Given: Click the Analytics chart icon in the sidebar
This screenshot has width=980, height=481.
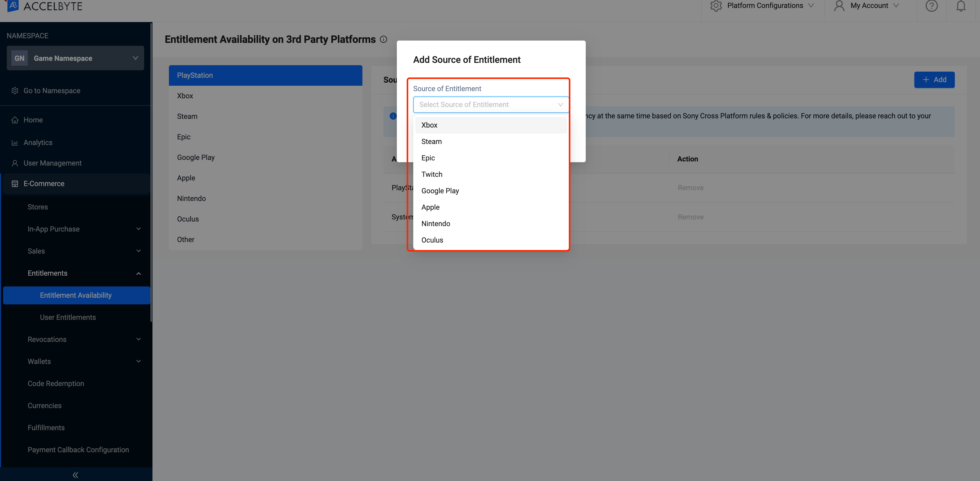Looking at the screenshot, I should 15,143.
